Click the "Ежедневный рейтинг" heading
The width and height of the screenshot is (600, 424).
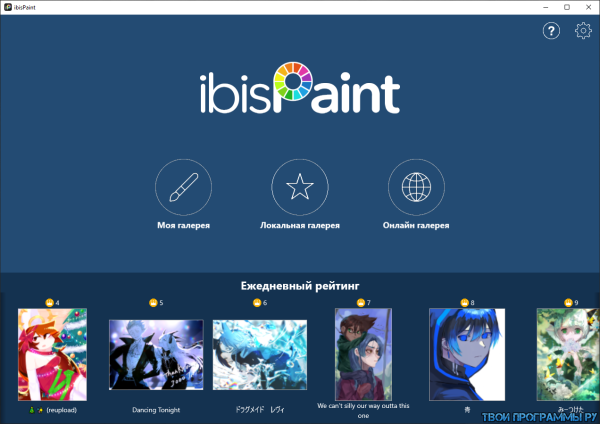click(x=300, y=286)
